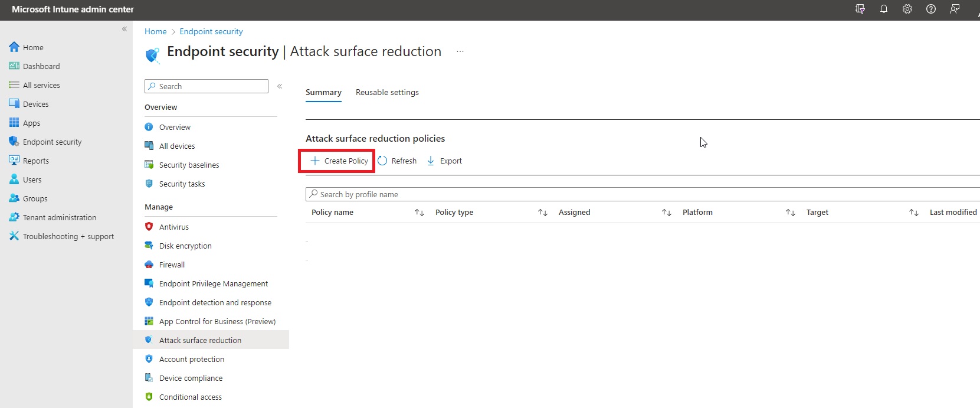
Task: Click the Home icon in left navigation
Action: (x=14, y=47)
